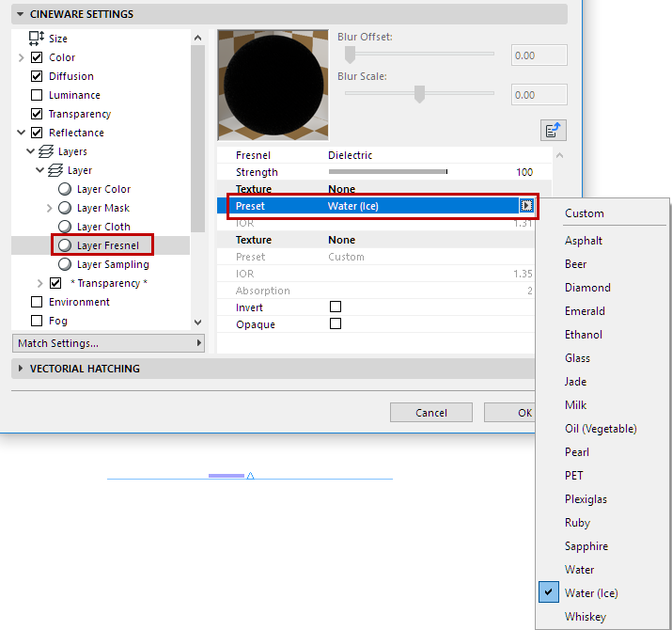Viewport: 672px width, 630px height.
Task: Click the export settings icon button
Action: [x=554, y=130]
